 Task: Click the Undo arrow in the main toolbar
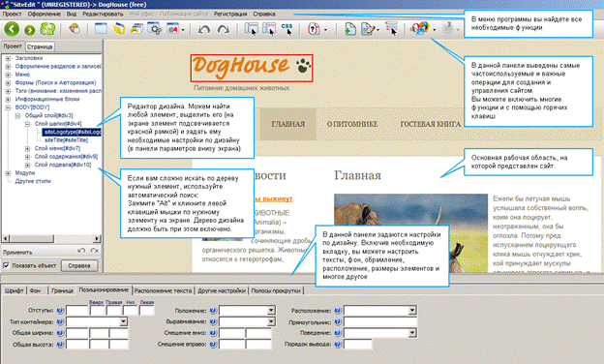click(204, 29)
